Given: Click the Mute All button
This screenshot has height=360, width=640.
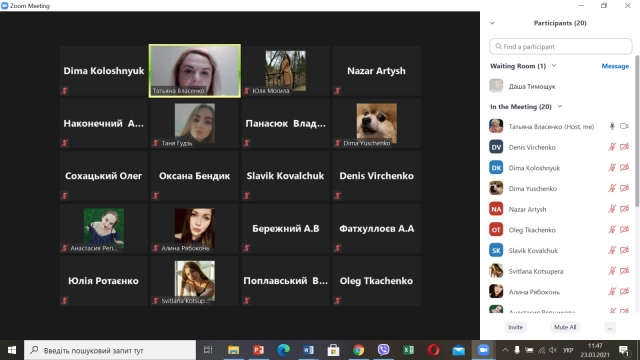Looking at the screenshot, I should (x=565, y=327).
